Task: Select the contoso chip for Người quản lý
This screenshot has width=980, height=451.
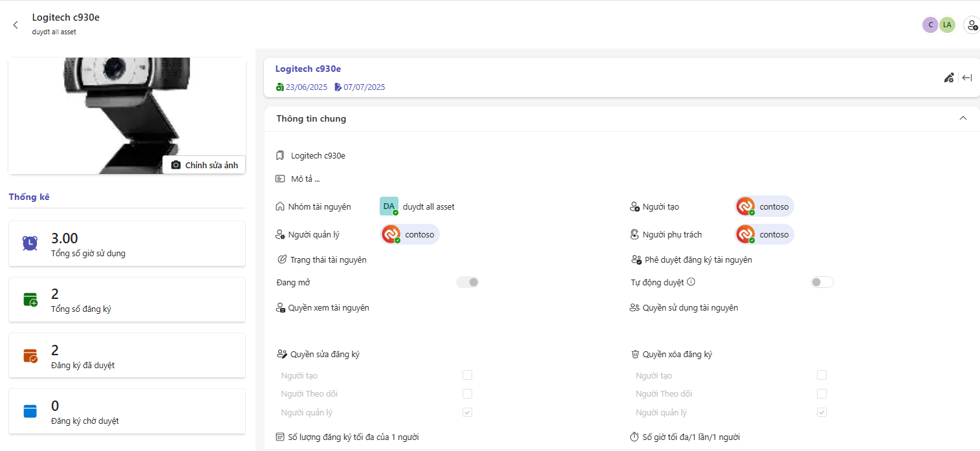Action: pos(410,234)
